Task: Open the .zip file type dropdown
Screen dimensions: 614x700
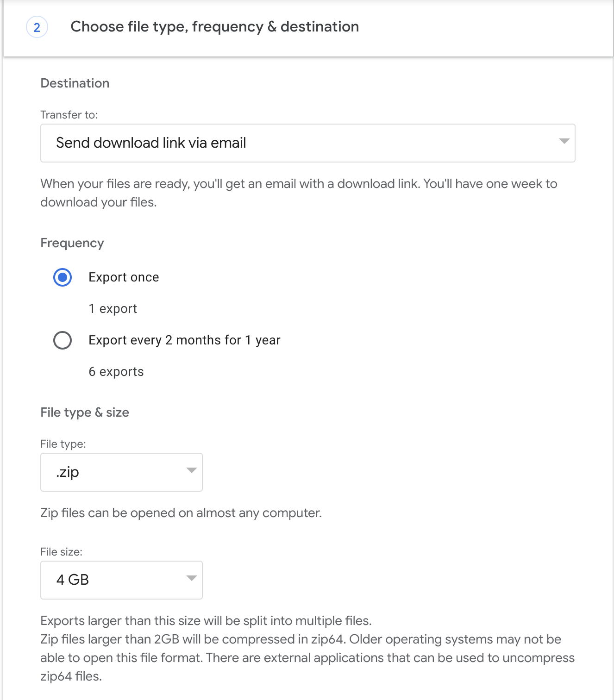Action: (121, 472)
